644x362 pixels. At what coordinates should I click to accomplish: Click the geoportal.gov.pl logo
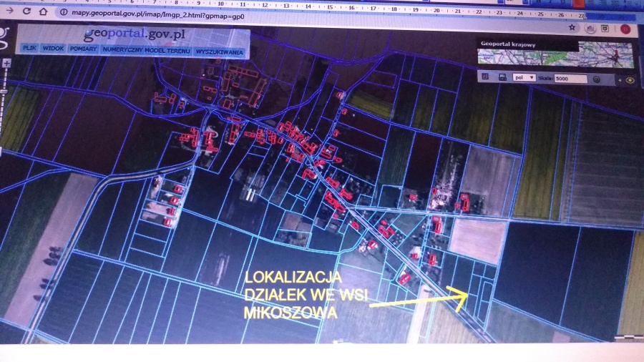[x=135, y=34]
